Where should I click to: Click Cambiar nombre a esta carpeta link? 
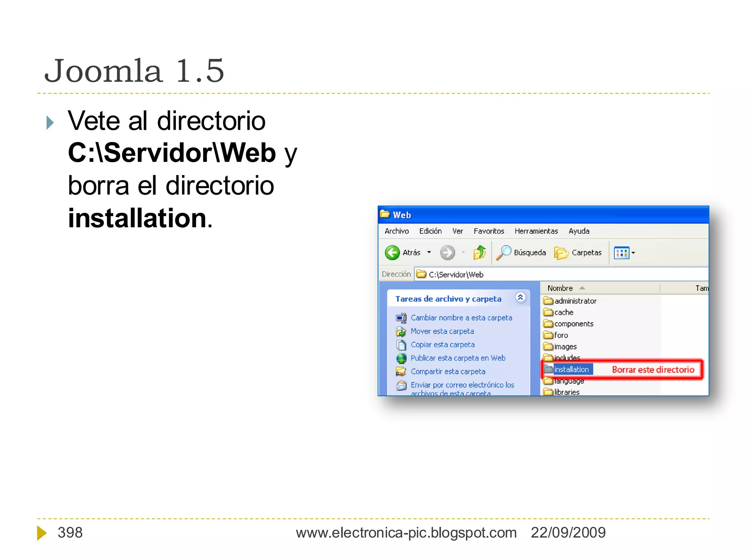(x=461, y=318)
